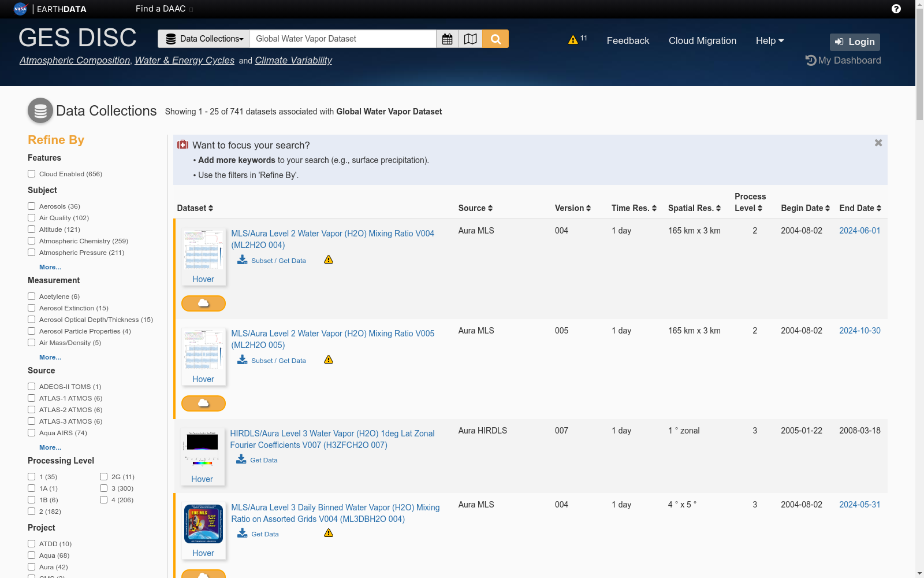Screen dimensions: 924x578
Task: Click warning triangle on ML2H2O 004 row
Action: (x=329, y=260)
